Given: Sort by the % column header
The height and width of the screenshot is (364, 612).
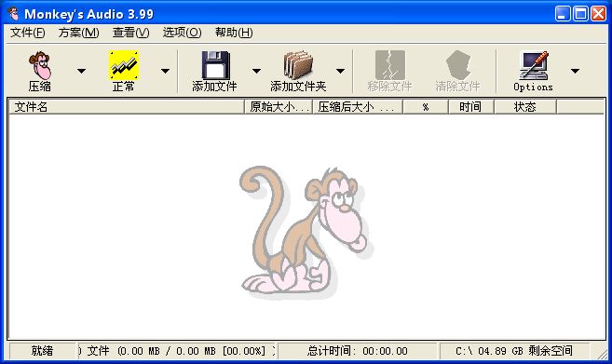Looking at the screenshot, I should tap(426, 107).
